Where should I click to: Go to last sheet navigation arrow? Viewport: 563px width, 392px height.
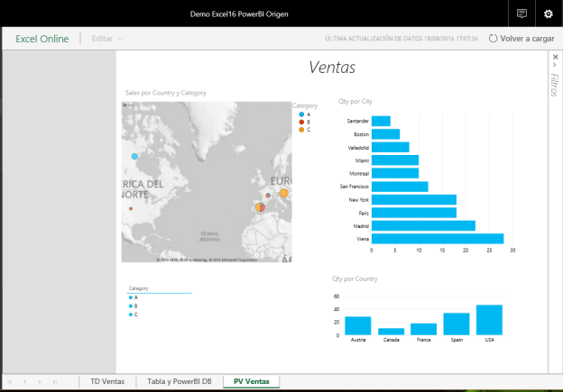(56, 382)
